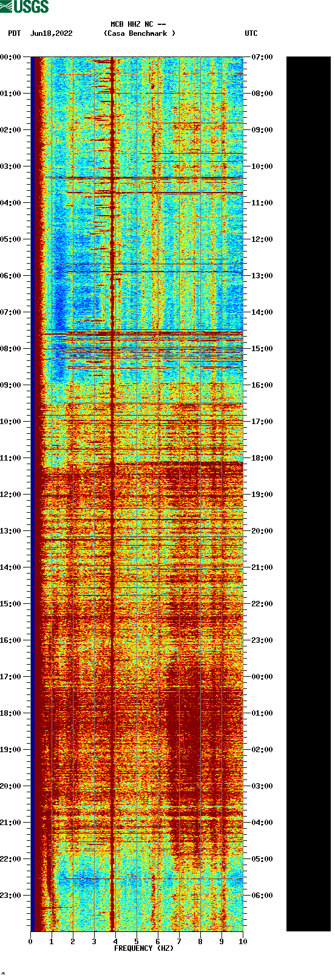335x980 pixels.
Task: Select the MCB HHZ NC -- station title
Action: coord(138,24)
